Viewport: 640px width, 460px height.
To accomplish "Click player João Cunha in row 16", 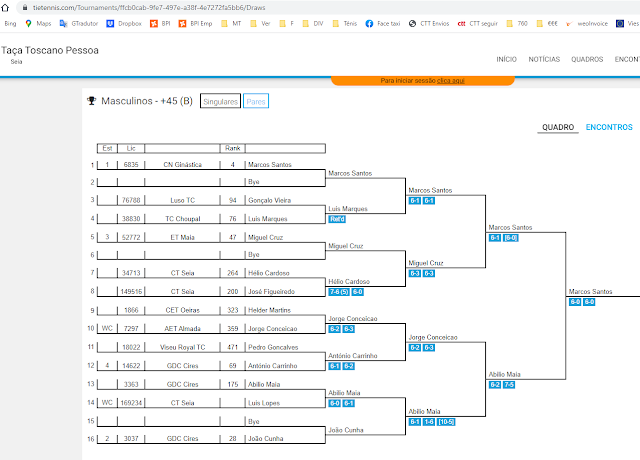I will click(266, 438).
